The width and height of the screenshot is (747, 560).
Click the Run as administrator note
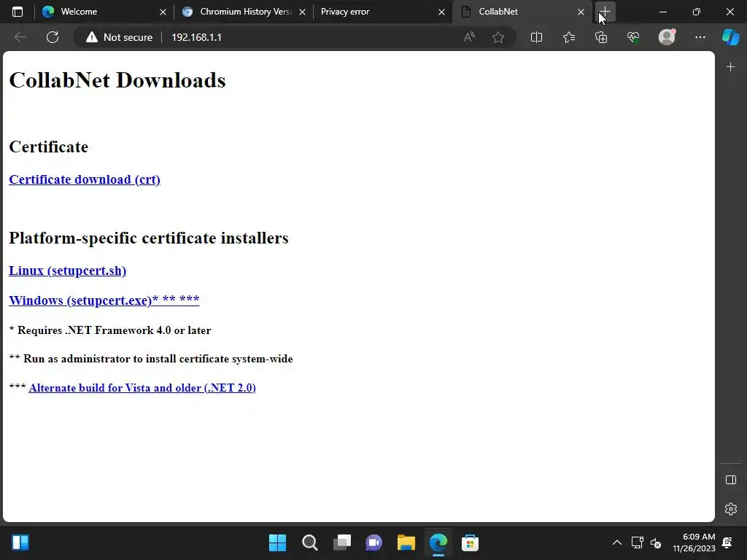click(x=150, y=359)
